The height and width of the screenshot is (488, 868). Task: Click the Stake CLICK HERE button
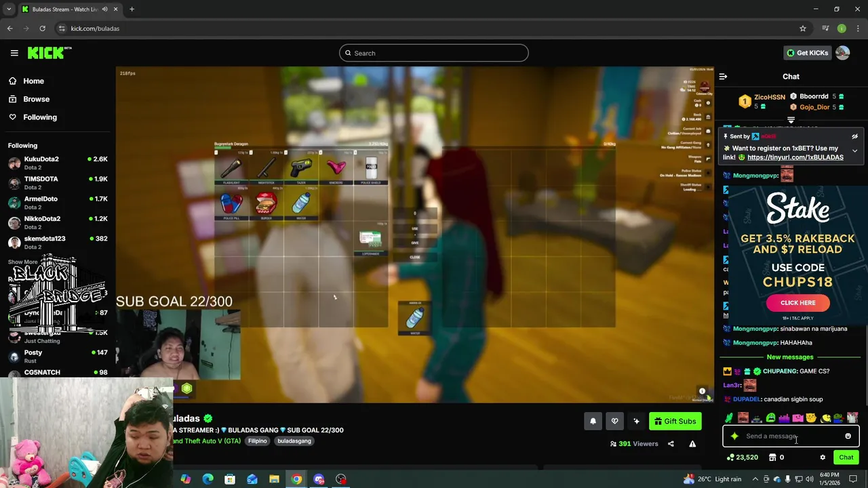click(x=798, y=303)
